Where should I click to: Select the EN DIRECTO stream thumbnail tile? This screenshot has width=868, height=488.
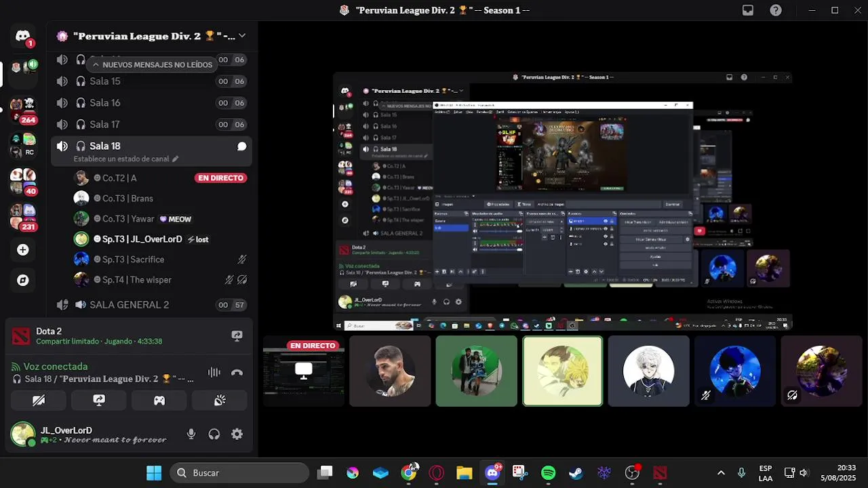click(304, 371)
